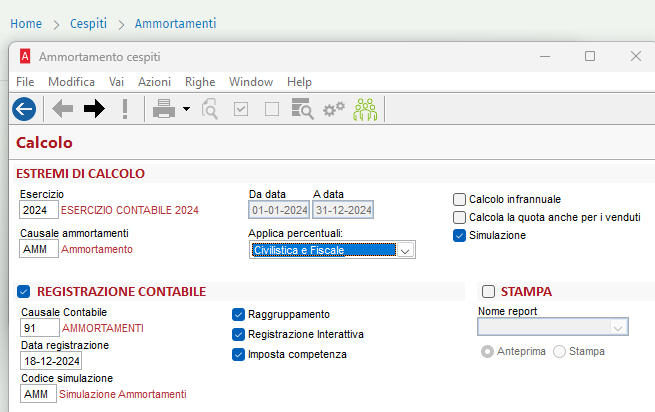Select the Anteprima radio button
Image resolution: width=655 pixels, height=412 pixels.
[487, 351]
